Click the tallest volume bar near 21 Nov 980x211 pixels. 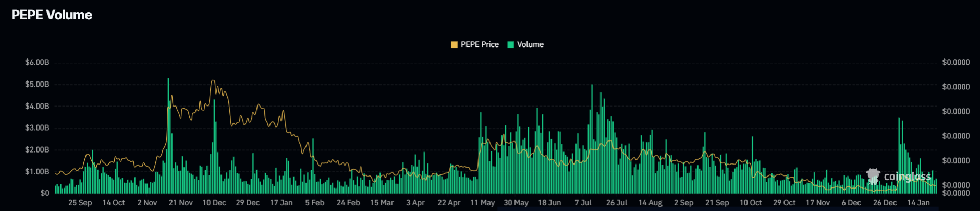click(168, 136)
